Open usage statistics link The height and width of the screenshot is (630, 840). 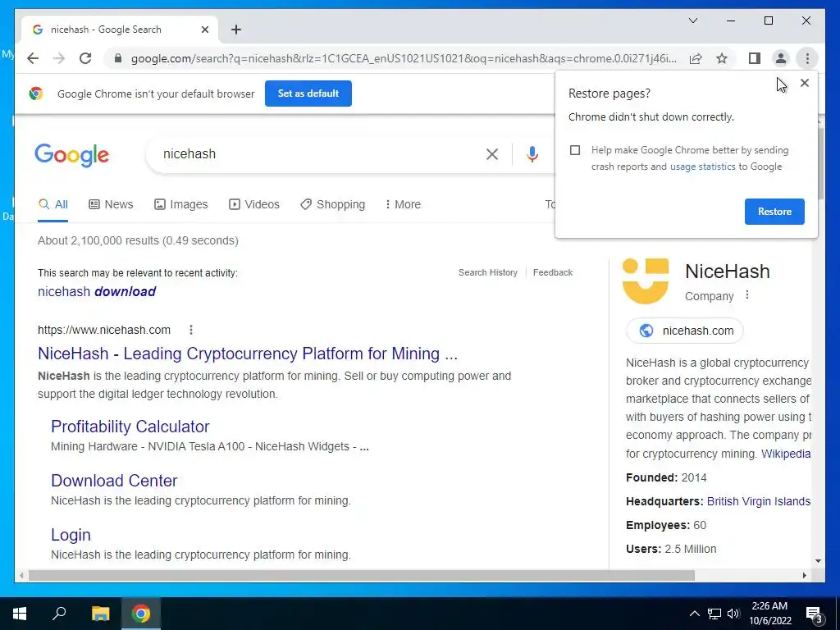pos(702,167)
